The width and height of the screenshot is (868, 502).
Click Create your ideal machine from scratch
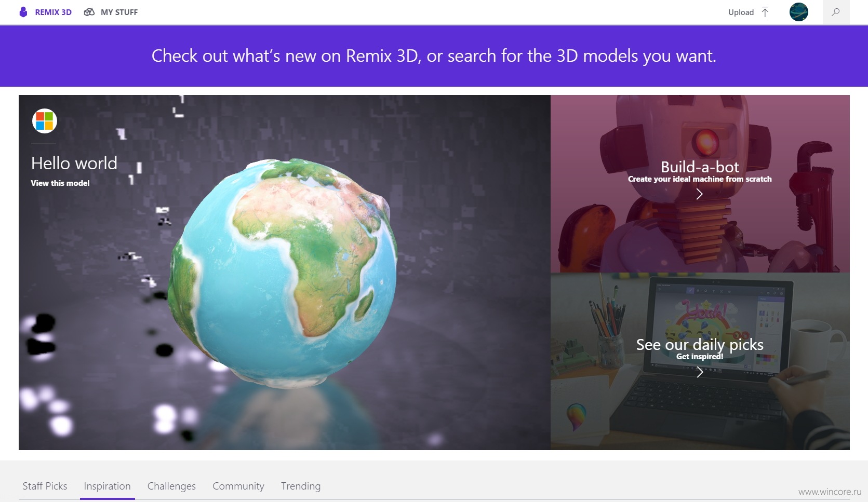point(700,179)
